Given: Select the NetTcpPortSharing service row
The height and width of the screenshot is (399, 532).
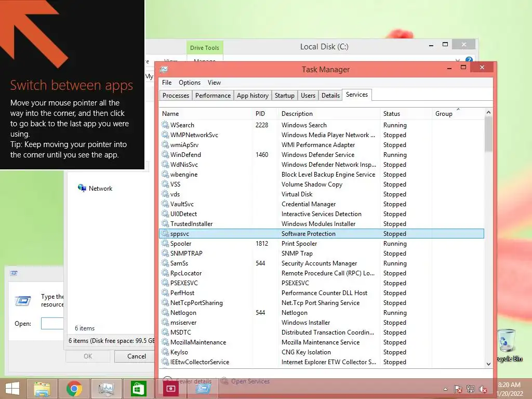Looking at the screenshot, I should click(x=322, y=302).
